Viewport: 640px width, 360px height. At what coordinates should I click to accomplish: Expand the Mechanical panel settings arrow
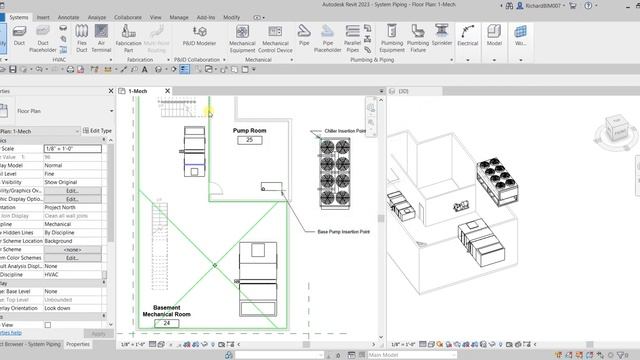tap(292, 60)
